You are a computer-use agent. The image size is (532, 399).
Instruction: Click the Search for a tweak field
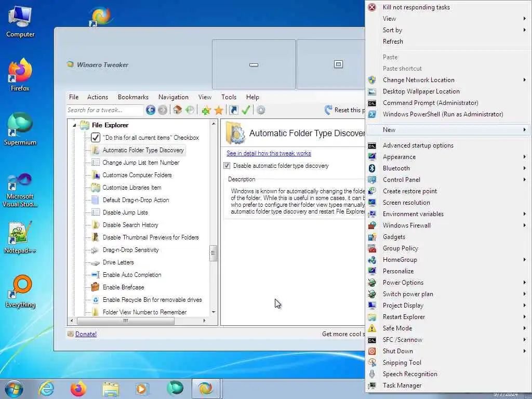104,110
